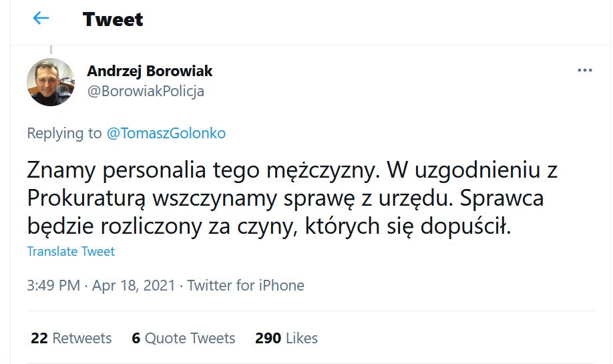Viewport: 613px width, 364px height.
Task: Open the @BorowiakPolicja handle link
Action: click(x=146, y=91)
